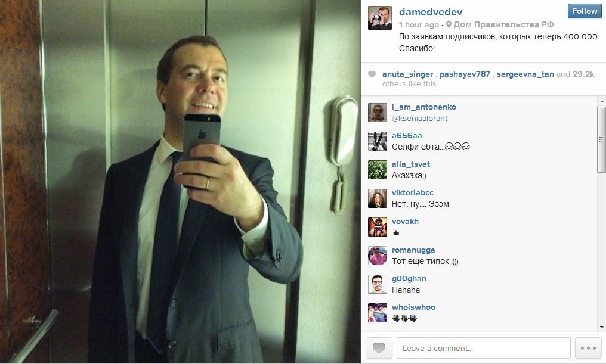This screenshot has height=364, width=606.
Task: Open i_am_antonenko's avatar picture
Action: click(x=377, y=113)
